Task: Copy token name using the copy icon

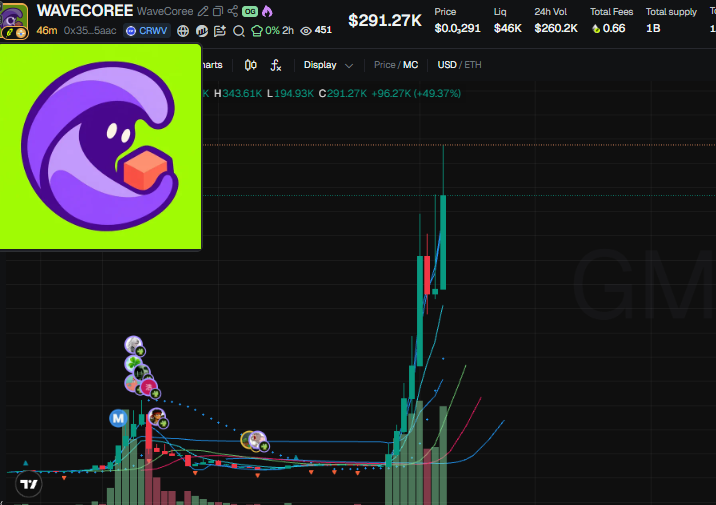Action: (218, 11)
